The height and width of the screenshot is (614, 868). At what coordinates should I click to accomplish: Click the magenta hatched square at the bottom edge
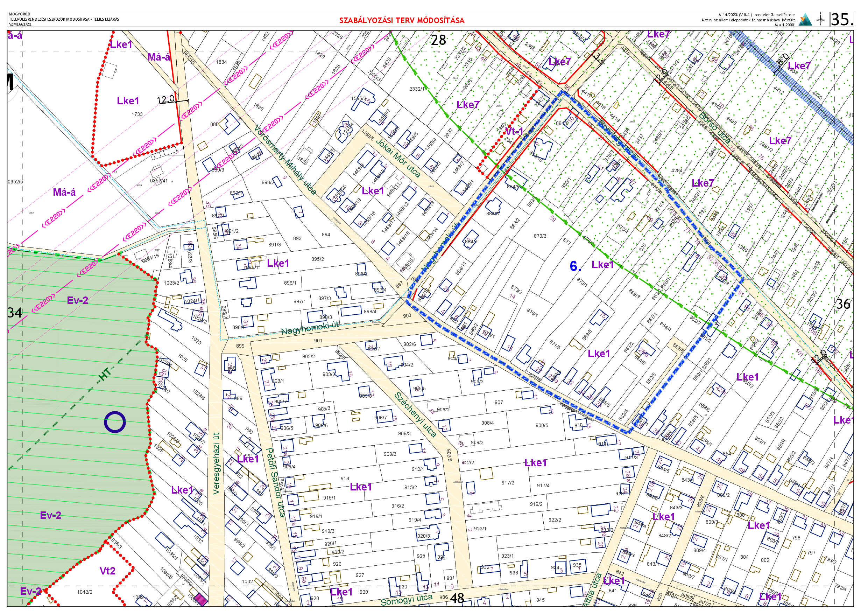tap(202, 600)
